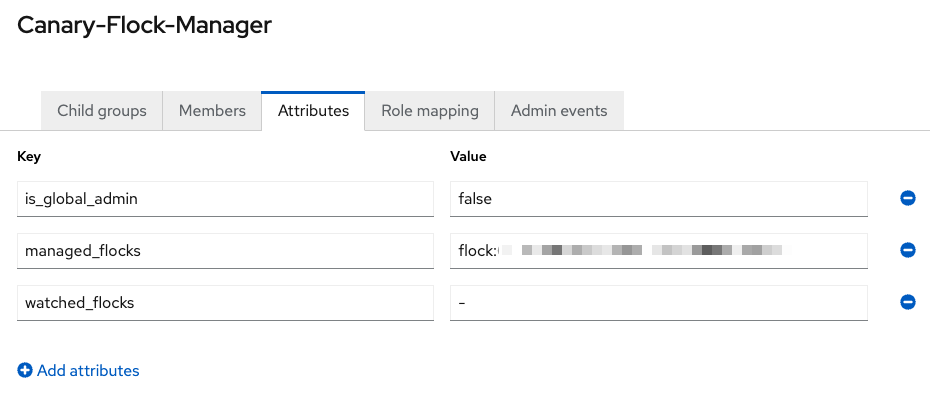The height and width of the screenshot is (398, 930).
Task: Click the Key column header
Action: [29, 157]
